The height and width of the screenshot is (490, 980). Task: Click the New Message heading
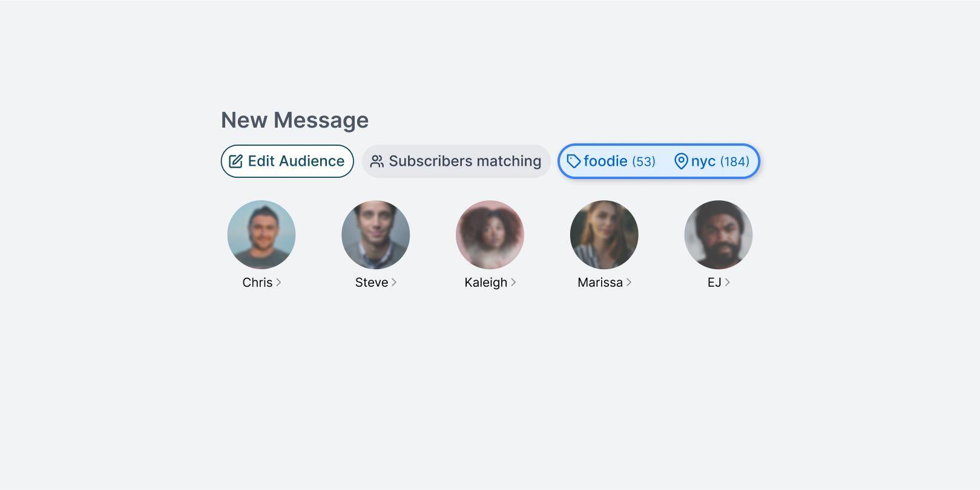(294, 120)
